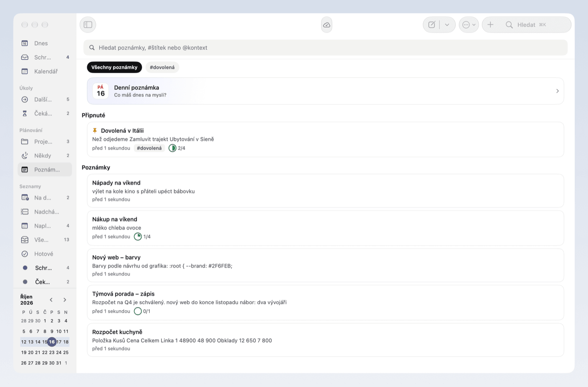Viewport: 588px width, 387px height.
Task: Open the Denní poznámka daily note title
Action: 136,87
